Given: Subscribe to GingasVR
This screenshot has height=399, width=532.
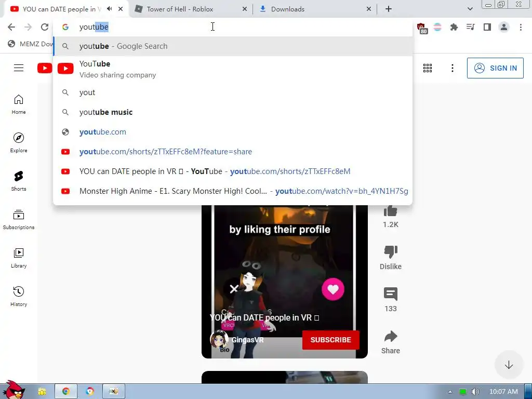Looking at the screenshot, I should (330, 340).
